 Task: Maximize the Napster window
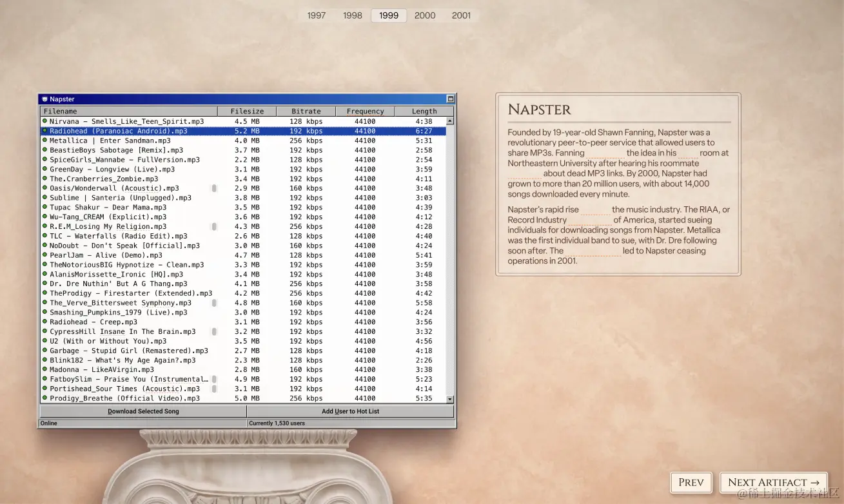click(x=451, y=99)
